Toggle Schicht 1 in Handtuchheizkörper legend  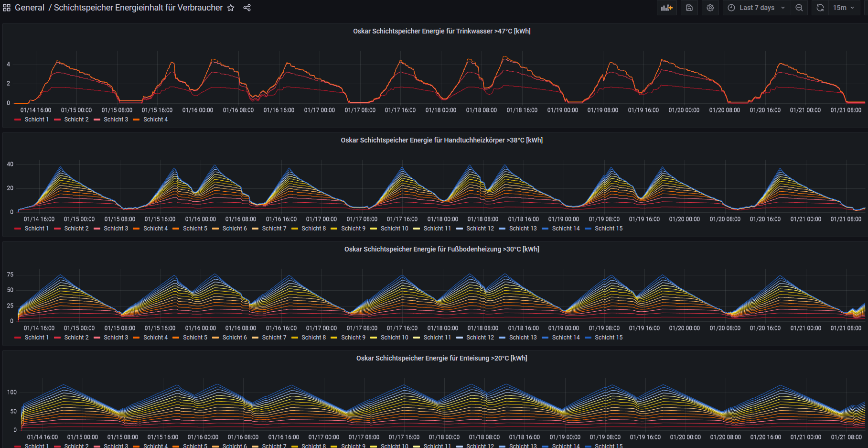click(37, 229)
